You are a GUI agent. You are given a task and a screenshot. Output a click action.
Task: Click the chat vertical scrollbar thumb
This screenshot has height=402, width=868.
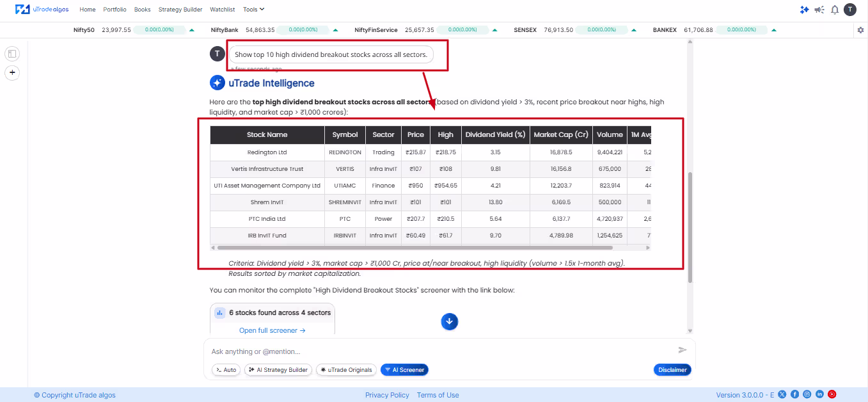tap(690, 227)
